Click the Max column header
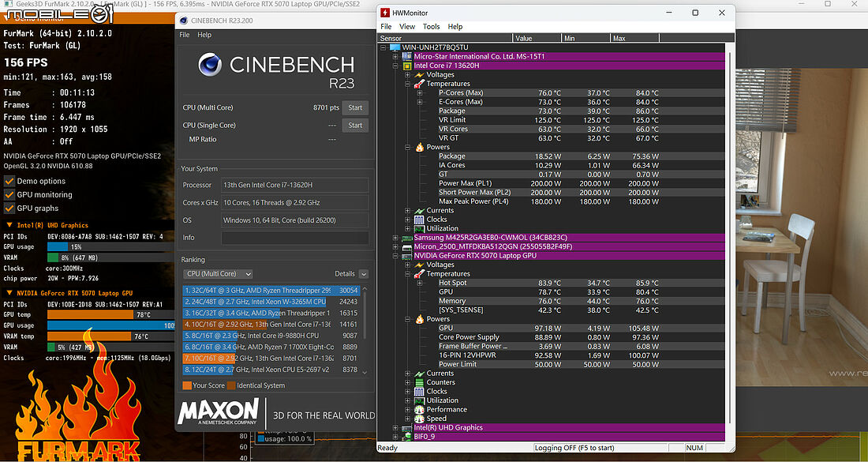The height and width of the screenshot is (462, 868). 634,38
